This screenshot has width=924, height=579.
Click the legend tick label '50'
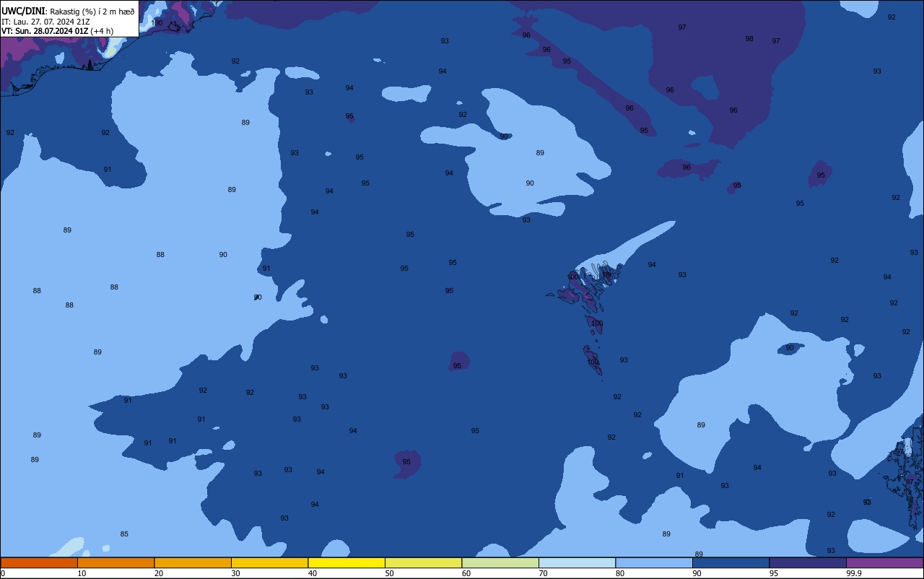tap(389, 573)
